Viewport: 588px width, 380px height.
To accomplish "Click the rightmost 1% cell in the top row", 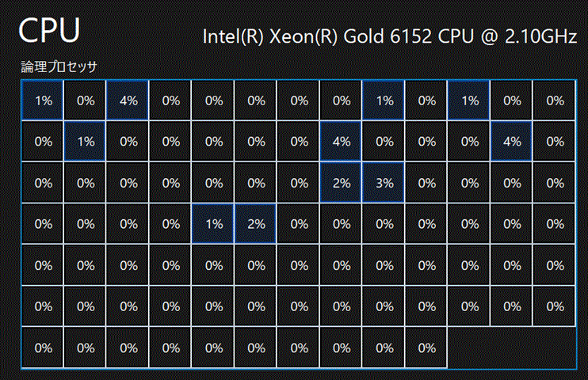I will pyautogui.click(x=469, y=101).
